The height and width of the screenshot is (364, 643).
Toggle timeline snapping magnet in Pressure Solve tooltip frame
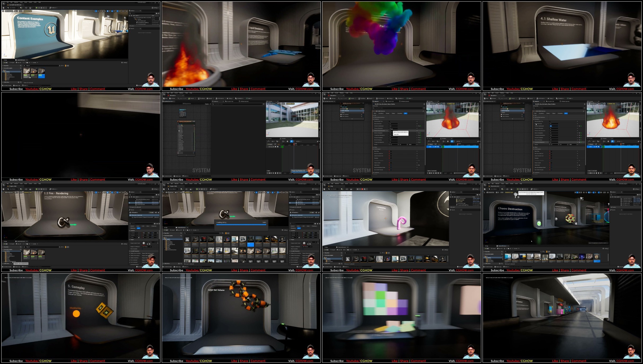tap(452, 141)
